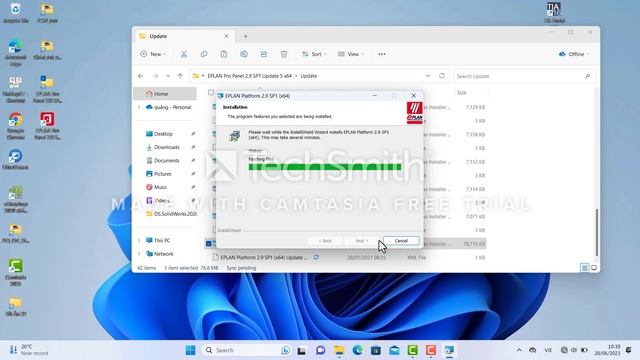Click the green installation progress bar
The image size is (640, 360).
coord(325,167)
